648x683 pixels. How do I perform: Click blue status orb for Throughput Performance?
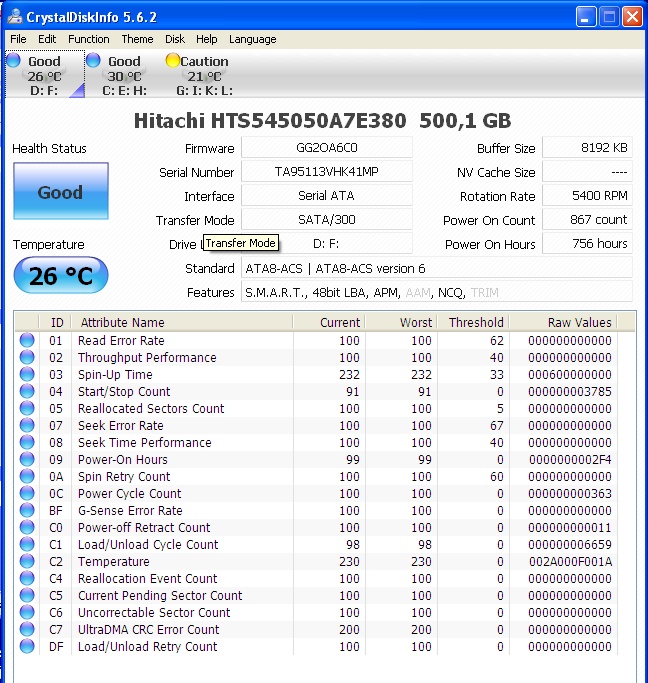(27, 357)
